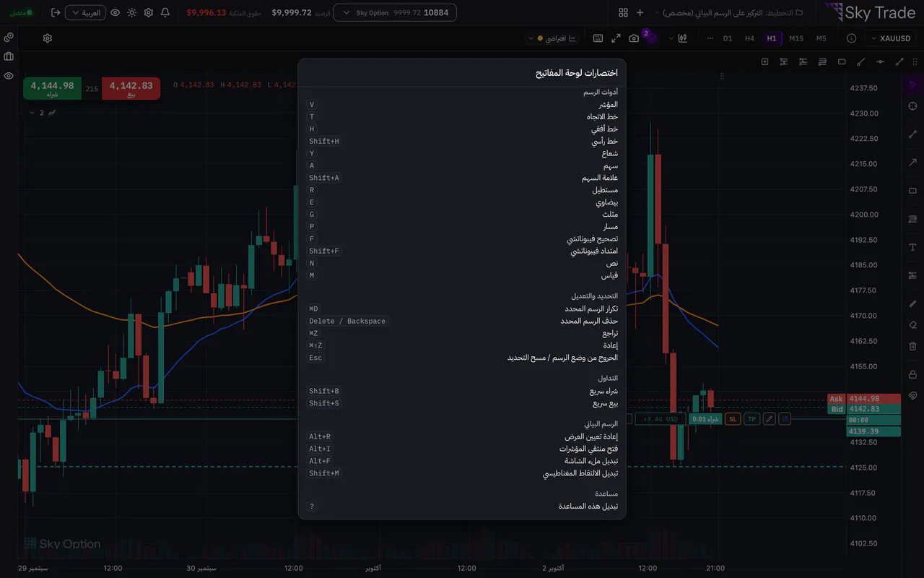The image size is (924, 578).
Task: Toggle the lock drawings icon
Action: tap(912, 374)
